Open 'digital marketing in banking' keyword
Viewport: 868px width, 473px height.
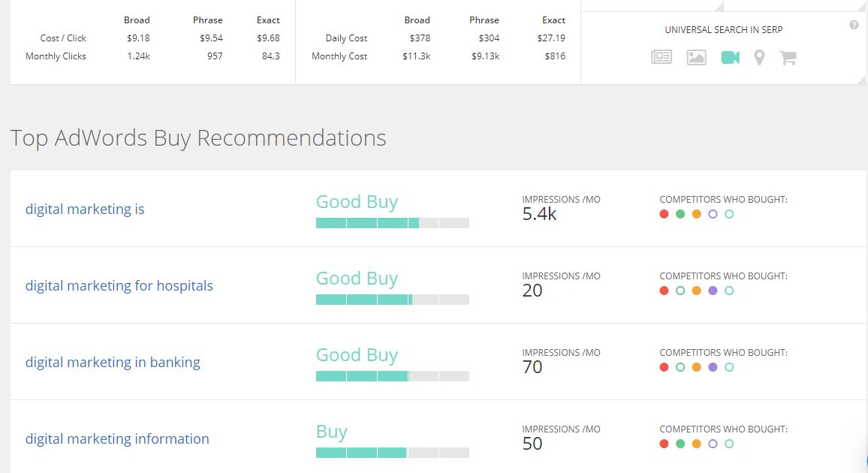click(x=113, y=363)
